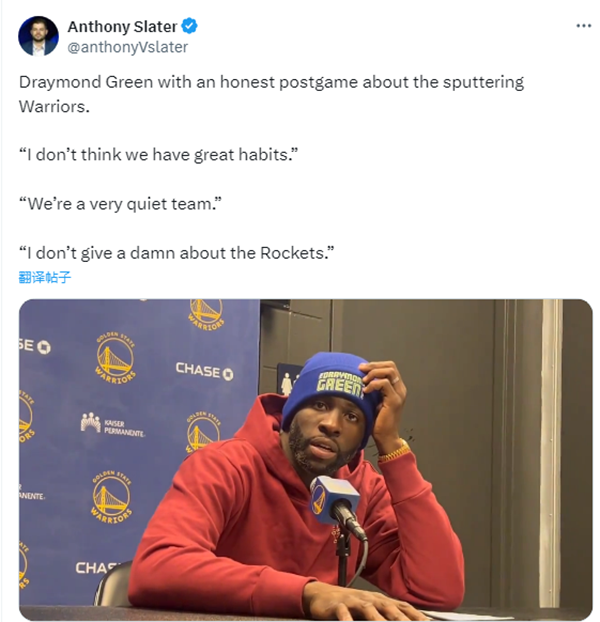Click the 翻译帖子 translate post link
600x622 pixels.
[45, 277]
